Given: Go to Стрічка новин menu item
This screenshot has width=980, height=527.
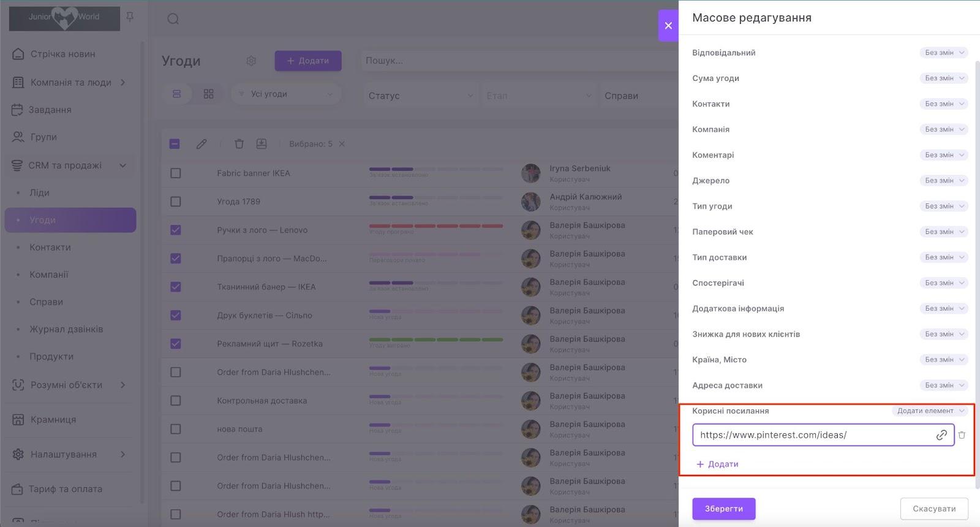Looking at the screenshot, I should pos(62,54).
